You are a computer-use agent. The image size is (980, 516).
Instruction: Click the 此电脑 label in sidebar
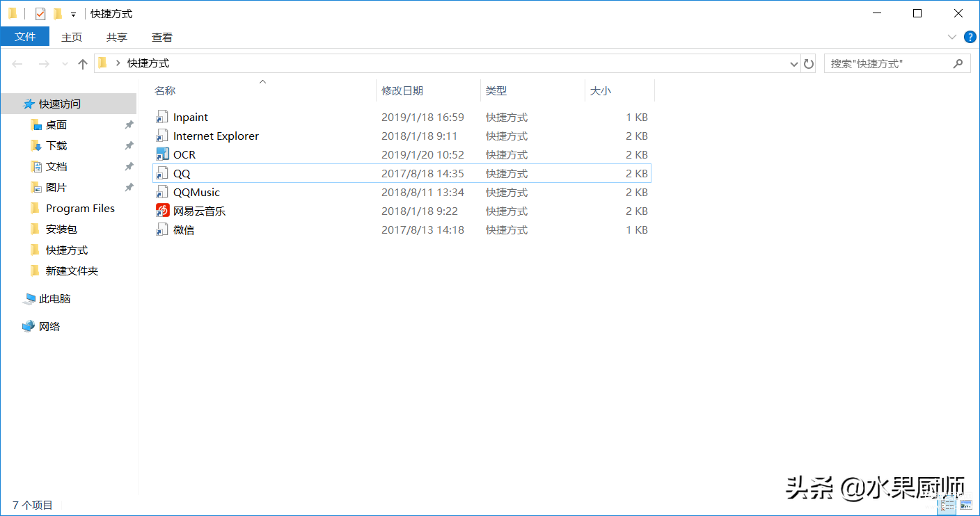[55, 298]
